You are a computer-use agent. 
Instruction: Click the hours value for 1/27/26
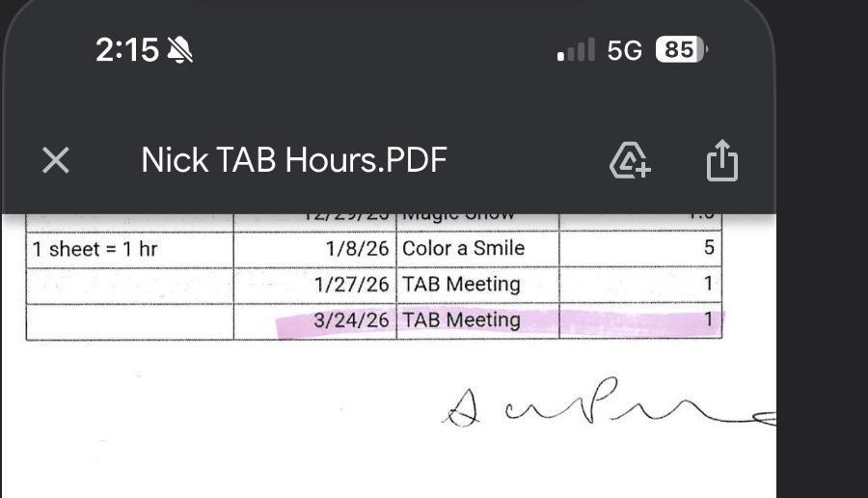point(709,284)
